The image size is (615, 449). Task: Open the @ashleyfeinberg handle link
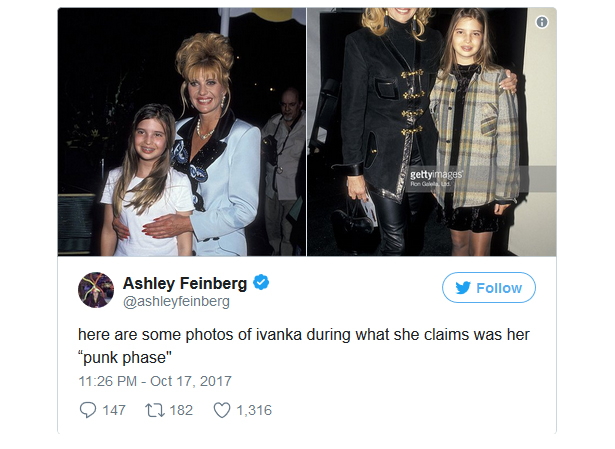pyautogui.click(x=176, y=301)
